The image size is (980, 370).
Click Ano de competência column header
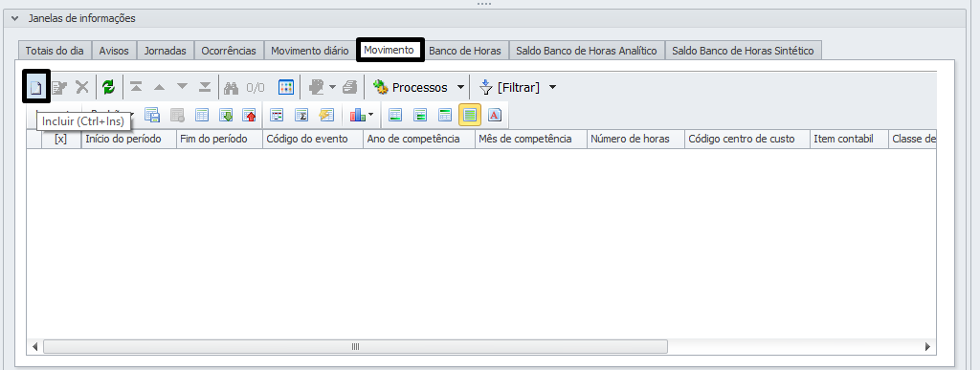pos(419,140)
